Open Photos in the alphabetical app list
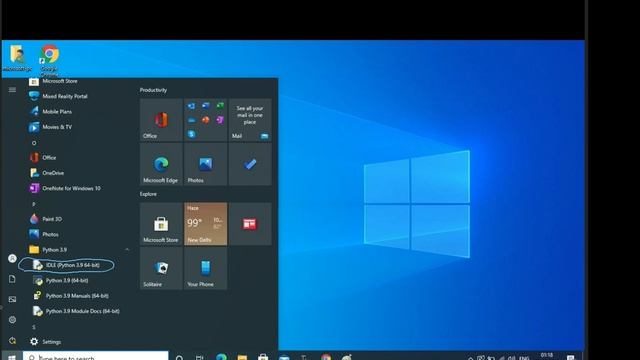Screen dimensions: 640x360 click(44, 235)
